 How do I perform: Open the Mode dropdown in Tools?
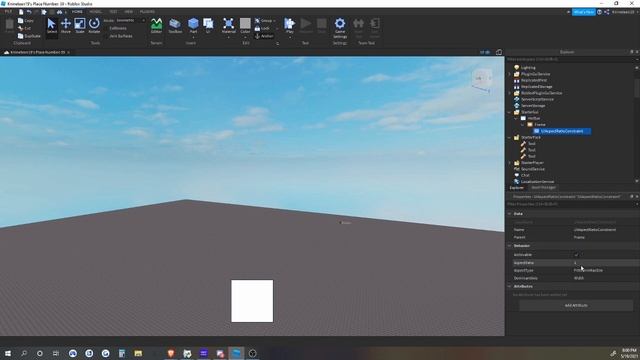[130, 20]
